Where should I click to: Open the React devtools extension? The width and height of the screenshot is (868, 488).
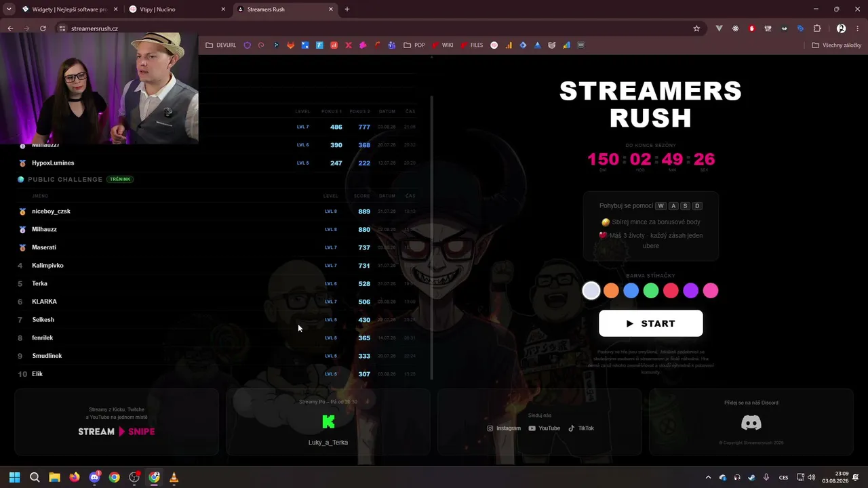tap(735, 28)
